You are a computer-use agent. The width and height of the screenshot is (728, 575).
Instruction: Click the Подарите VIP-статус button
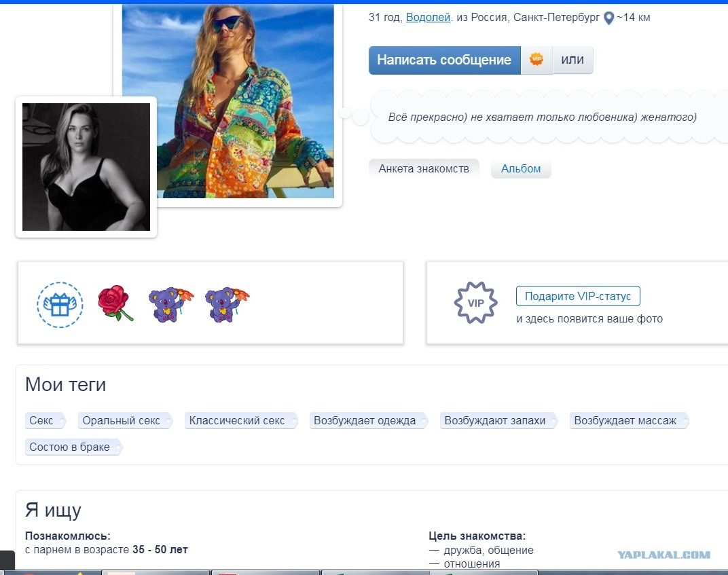point(578,296)
